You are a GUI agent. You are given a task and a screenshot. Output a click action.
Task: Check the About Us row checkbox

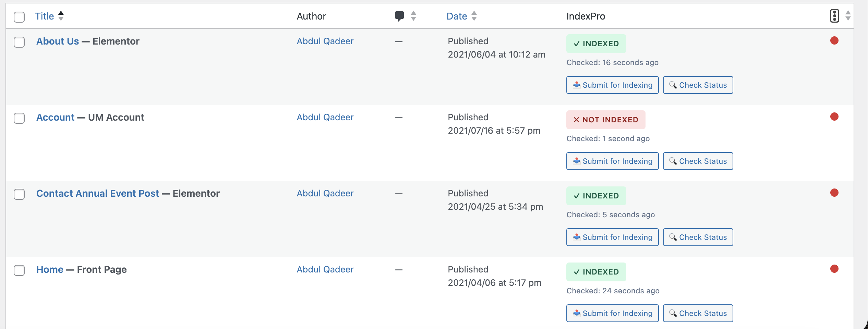click(x=20, y=42)
